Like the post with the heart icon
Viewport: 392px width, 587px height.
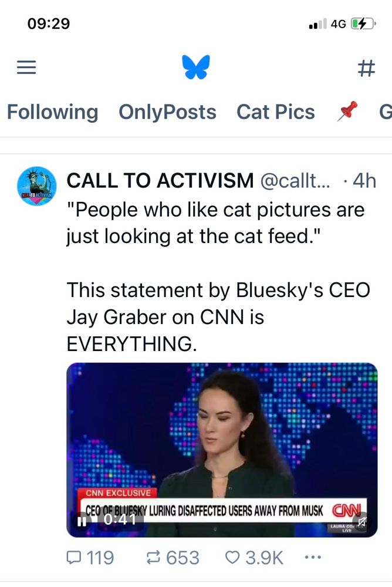[232, 558]
